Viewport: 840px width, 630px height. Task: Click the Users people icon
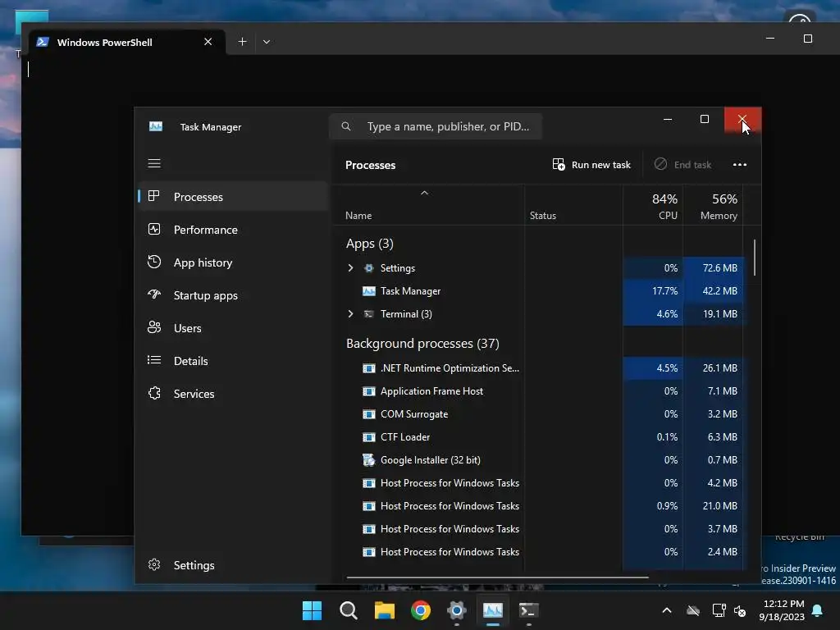(154, 327)
